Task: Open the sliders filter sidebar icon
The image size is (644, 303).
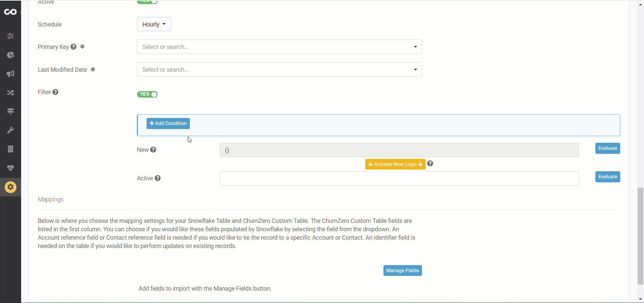Action: [x=10, y=36]
